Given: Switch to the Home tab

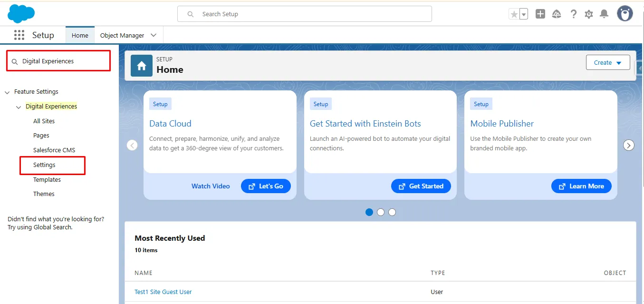Looking at the screenshot, I should click(x=80, y=35).
